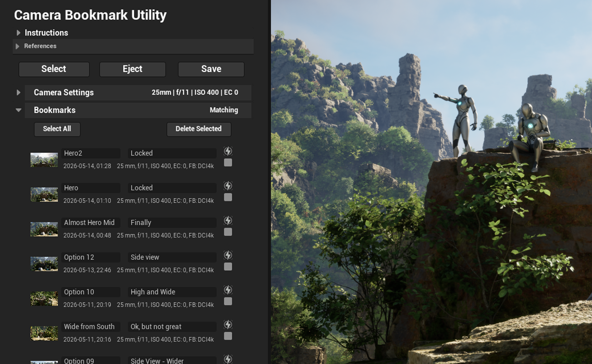Screen dimensions: 592x364
Task: Click the lightning icon for Option 10
Action: 228,290
